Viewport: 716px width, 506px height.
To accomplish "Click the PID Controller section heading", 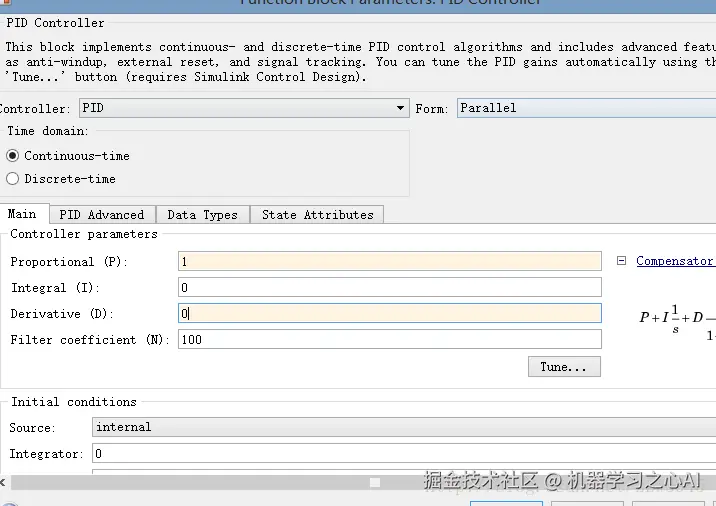I will point(55,23).
